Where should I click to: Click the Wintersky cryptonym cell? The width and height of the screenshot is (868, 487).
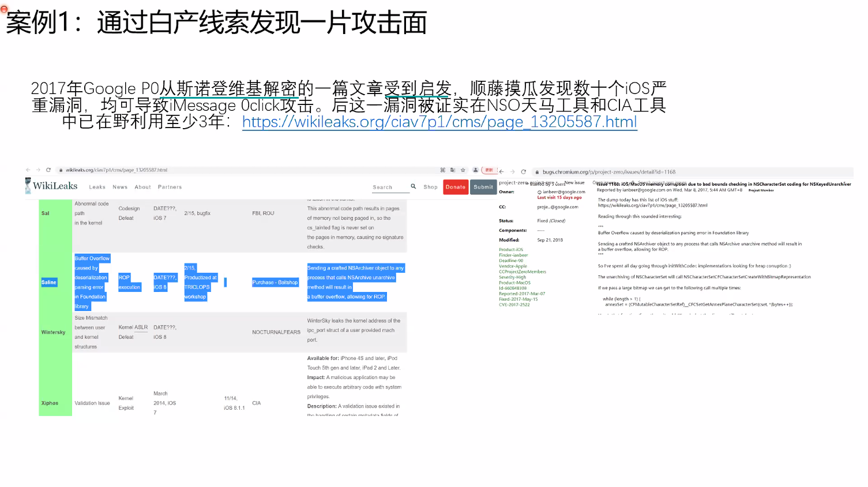coord(53,332)
